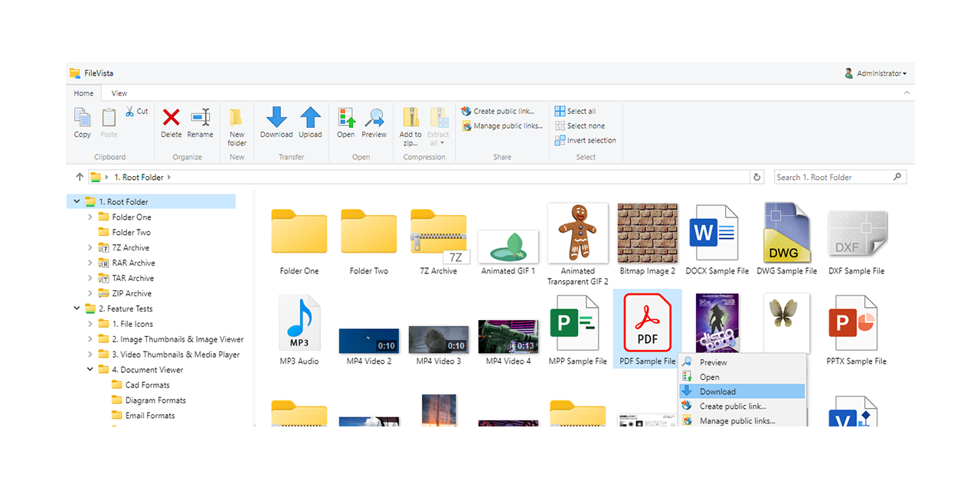Viewport: 980px width, 490px height.
Task: Expand the 7Z Archive tree node
Action: (90, 248)
